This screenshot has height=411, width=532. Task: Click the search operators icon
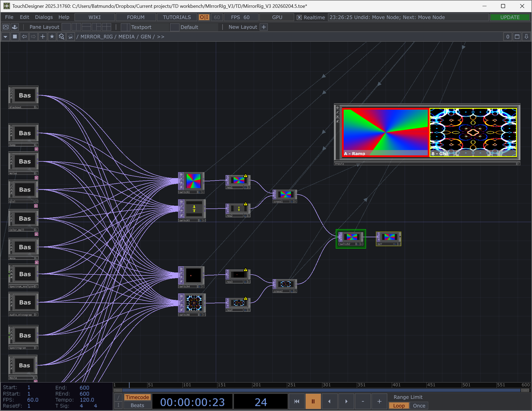click(61, 37)
